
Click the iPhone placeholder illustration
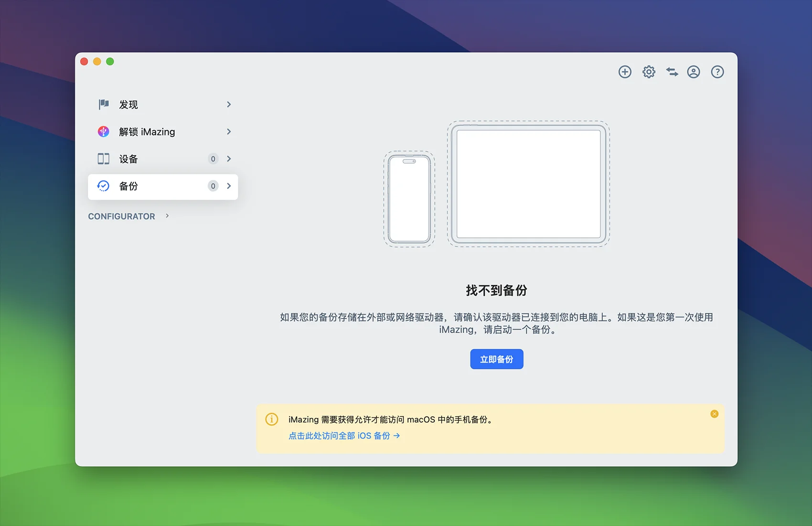[409, 199]
